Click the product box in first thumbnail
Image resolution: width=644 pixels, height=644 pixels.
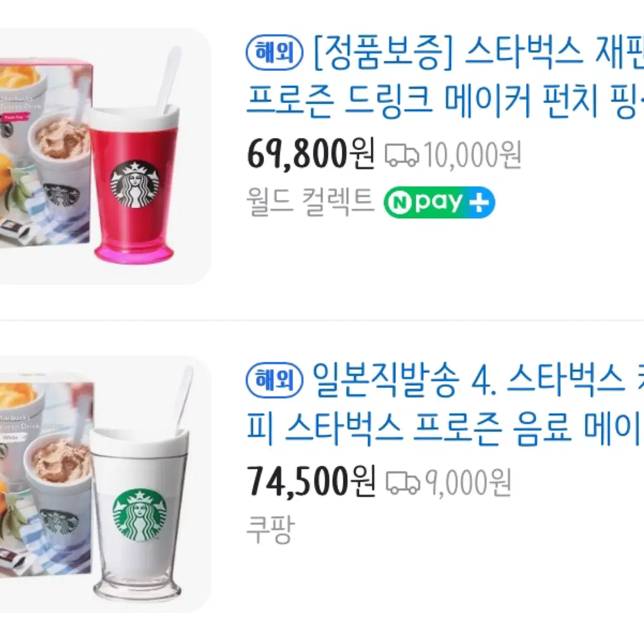pos(46,153)
